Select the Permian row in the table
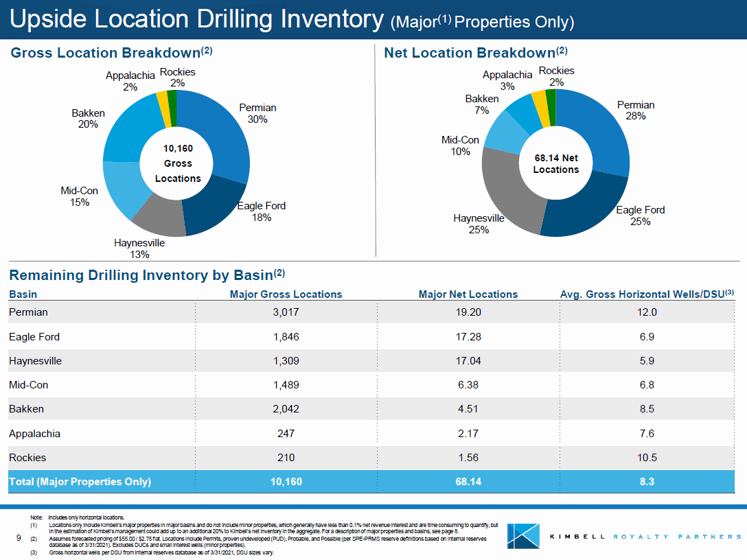The width and height of the screenshot is (747, 560). click(275, 312)
